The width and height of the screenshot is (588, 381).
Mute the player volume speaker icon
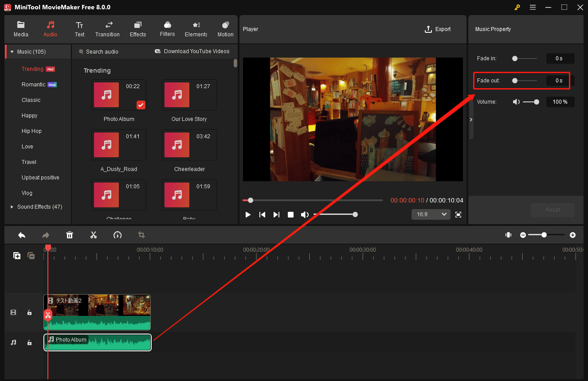[x=305, y=214]
